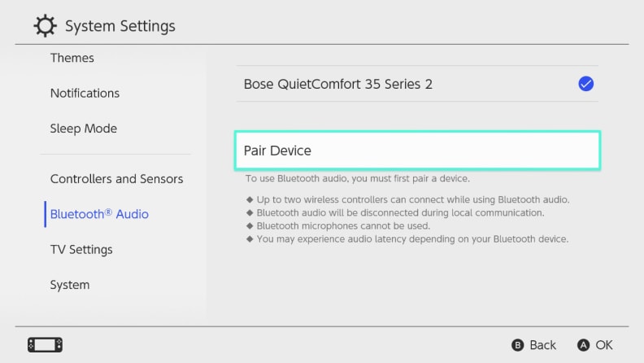Click the audio latency note
This screenshot has width=644, height=363.
[x=412, y=238]
